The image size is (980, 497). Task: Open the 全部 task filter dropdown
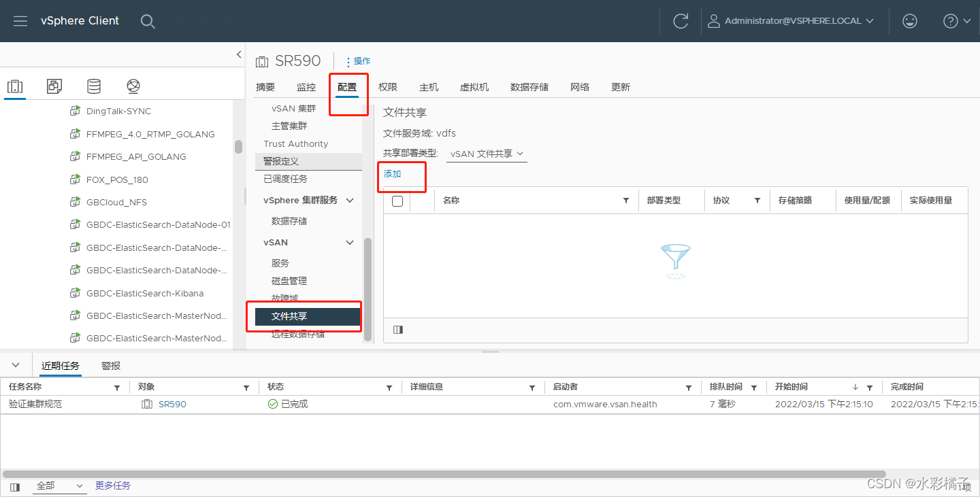point(60,486)
